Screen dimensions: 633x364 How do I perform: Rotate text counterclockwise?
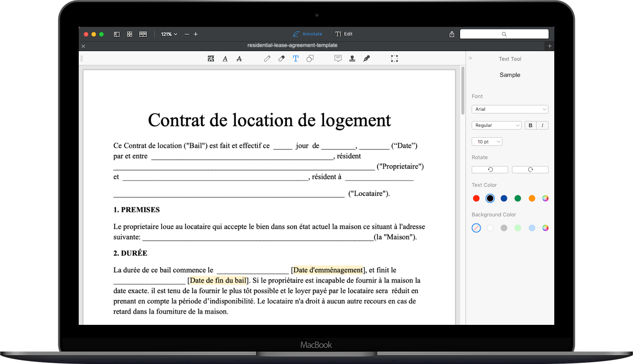click(490, 170)
